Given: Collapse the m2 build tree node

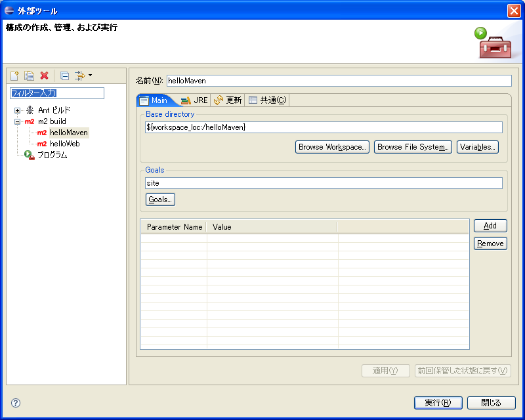Looking at the screenshot, I should [x=17, y=121].
